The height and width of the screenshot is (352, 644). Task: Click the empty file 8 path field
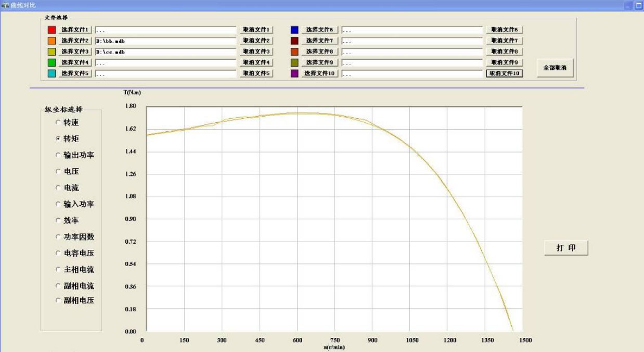[x=412, y=52]
